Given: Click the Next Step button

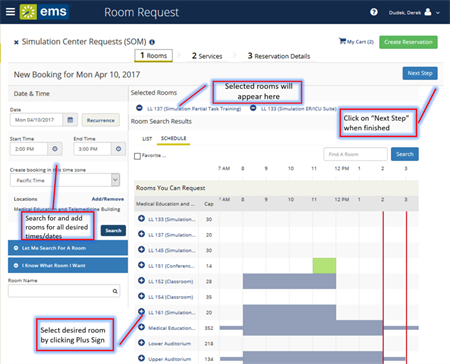Looking at the screenshot, I should pos(420,73).
